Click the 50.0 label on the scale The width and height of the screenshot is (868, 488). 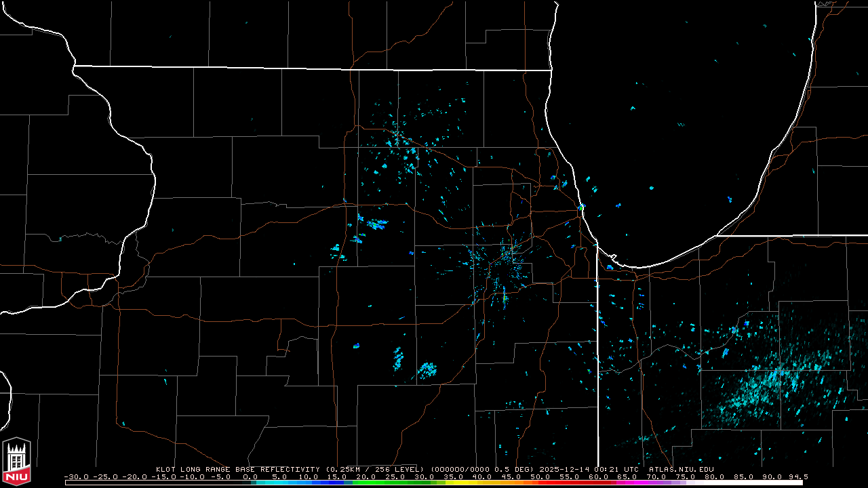540,476
